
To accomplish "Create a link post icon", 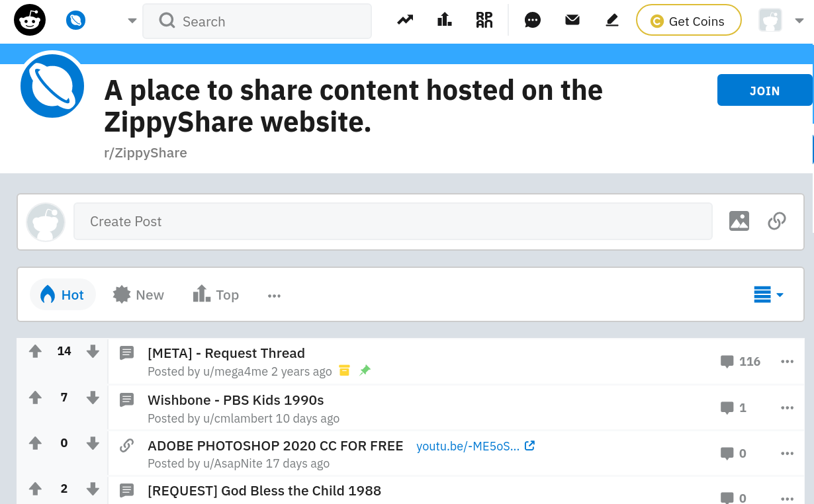I will [x=777, y=221].
